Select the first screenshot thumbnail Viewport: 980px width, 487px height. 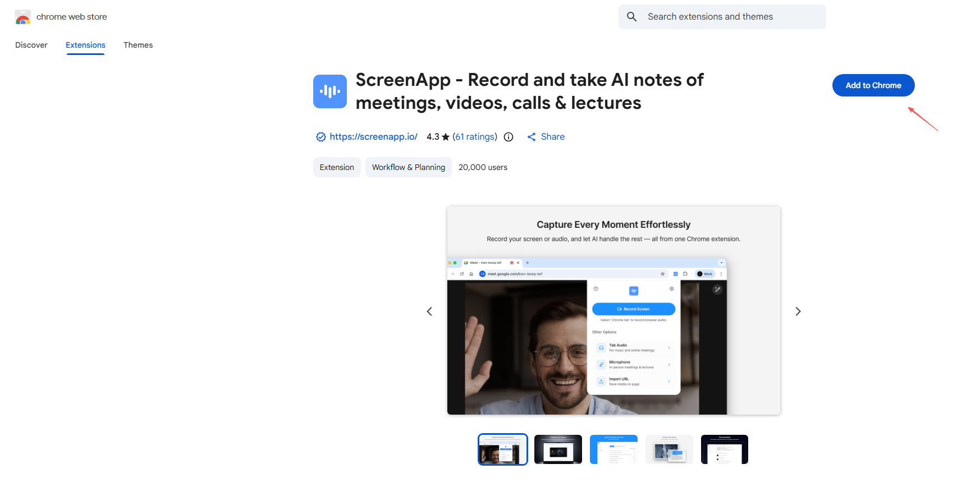(x=503, y=449)
